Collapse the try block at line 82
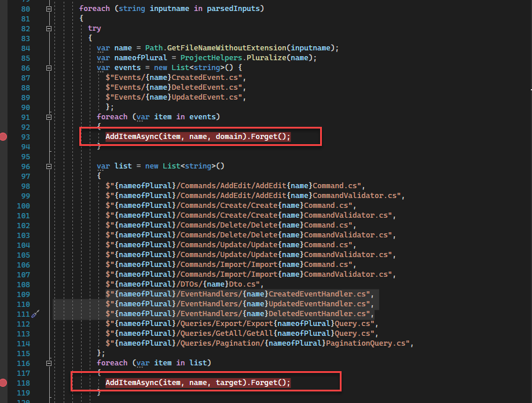Viewport: 532px width, 403px height. 49,29
